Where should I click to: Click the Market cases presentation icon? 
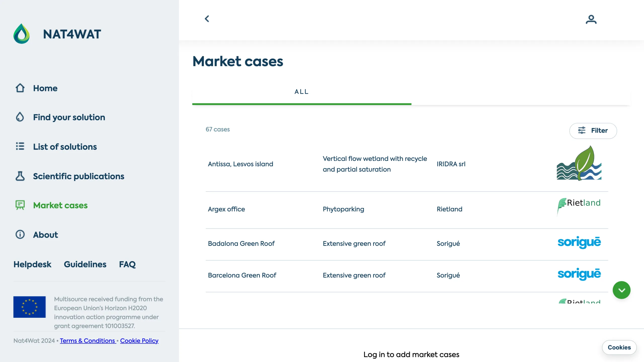coord(20,205)
